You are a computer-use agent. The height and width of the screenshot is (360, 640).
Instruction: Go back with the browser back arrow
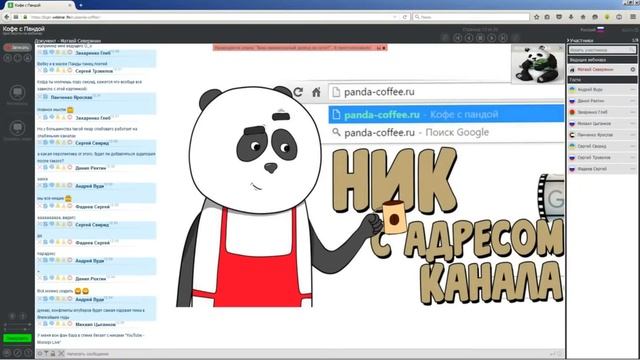(7, 17)
